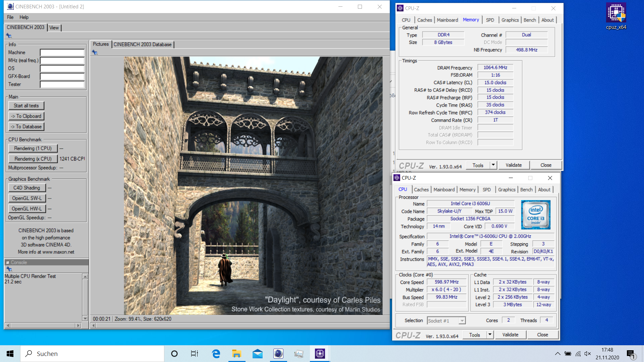Launch Microsoft Edge from taskbar
The image size is (644, 362).
click(x=216, y=354)
